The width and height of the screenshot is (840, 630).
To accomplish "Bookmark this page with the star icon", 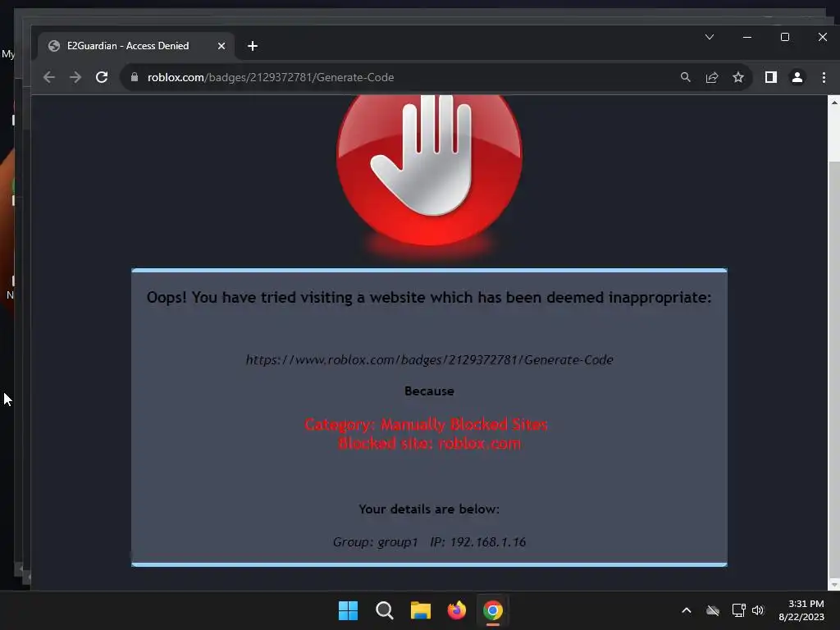I will (738, 77).
